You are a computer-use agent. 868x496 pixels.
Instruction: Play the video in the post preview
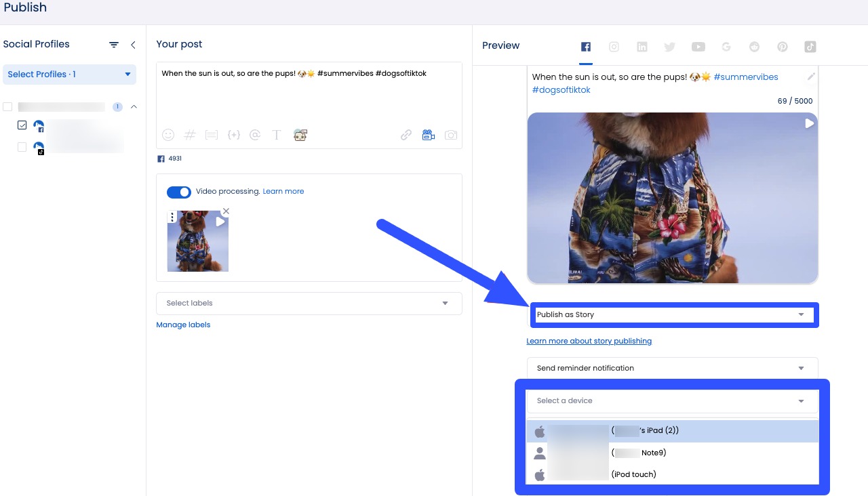808,123
